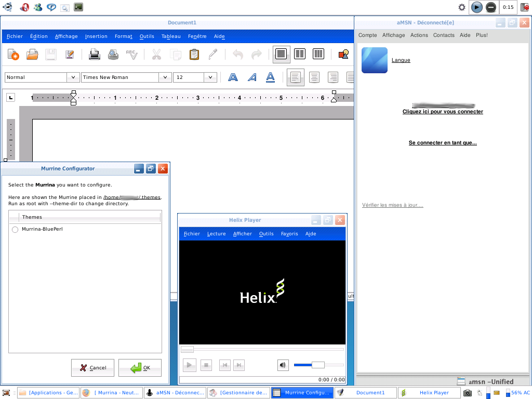This screenshot has width=532, height=399.
Task: Open the Insertion menu
Action: coord(96,36)
